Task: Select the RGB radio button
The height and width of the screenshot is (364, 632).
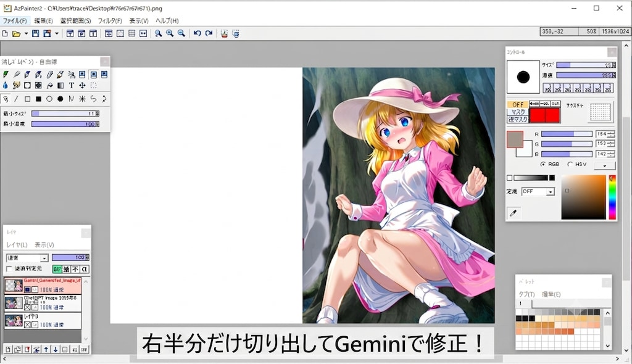Action: coord(543,165)
